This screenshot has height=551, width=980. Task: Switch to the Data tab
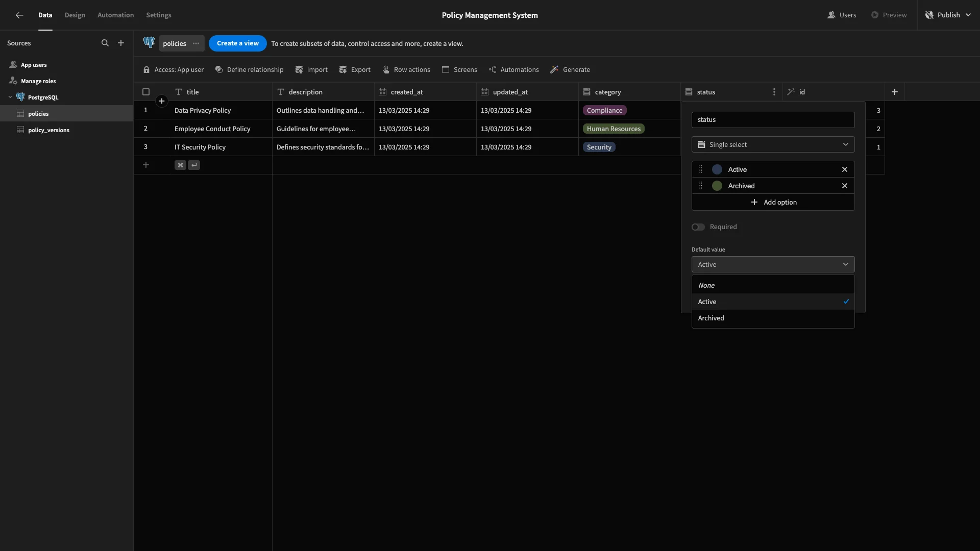coord(45,15)
